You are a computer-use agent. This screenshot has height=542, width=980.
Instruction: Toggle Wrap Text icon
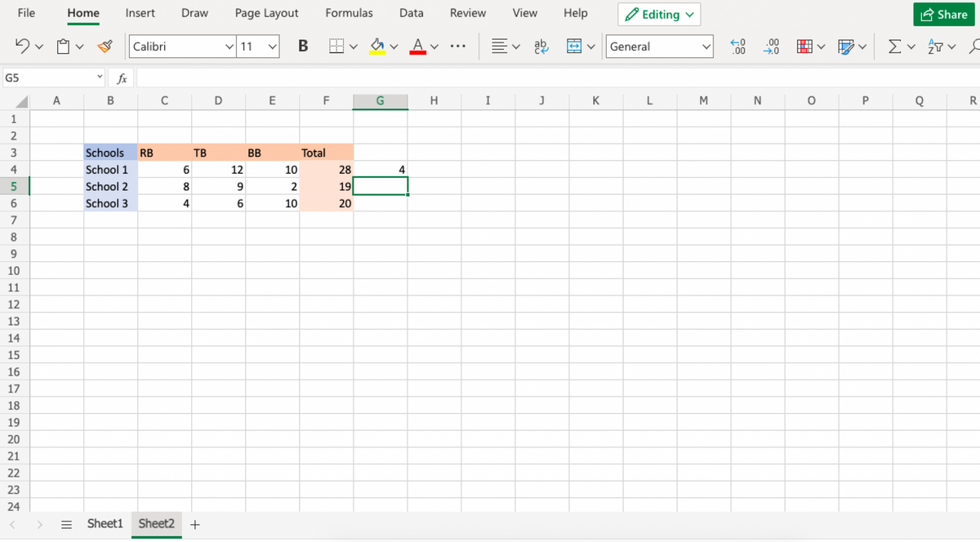coord(541,47)
